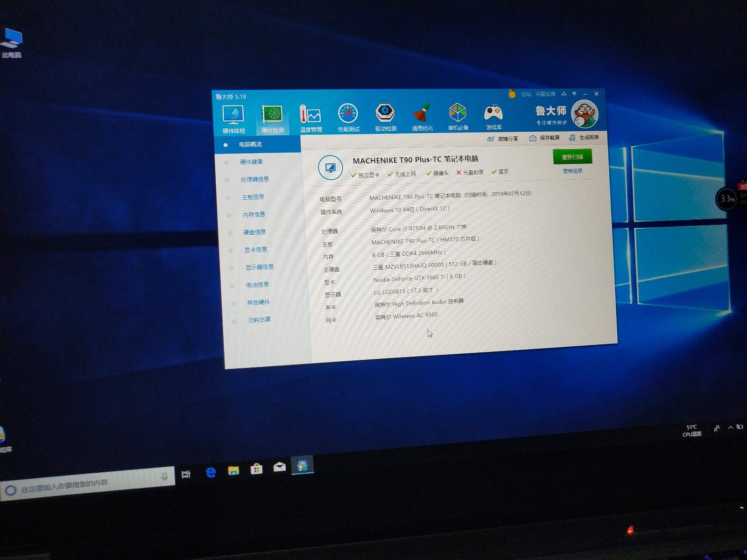The height and width of the screenshot is (560, 747).
Task: Select 电脑概览 in the sidebar
Action: coord(258,144)
